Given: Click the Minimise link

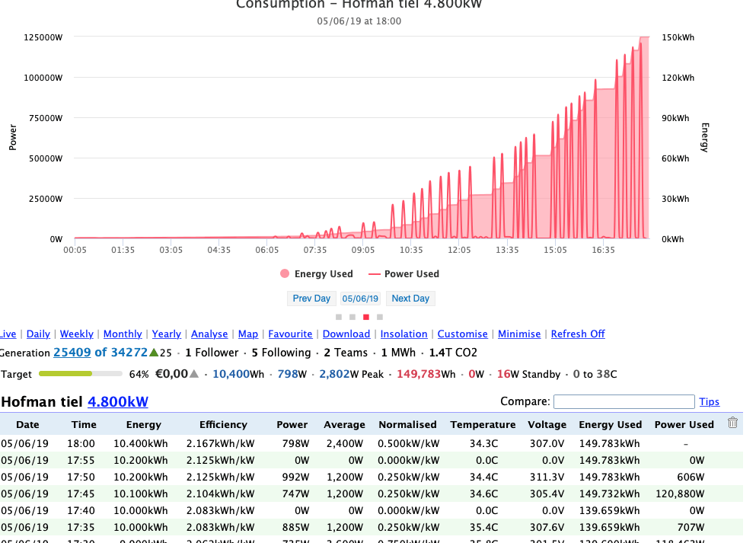Looking at the screenshot, I should (x=519, y=334).
